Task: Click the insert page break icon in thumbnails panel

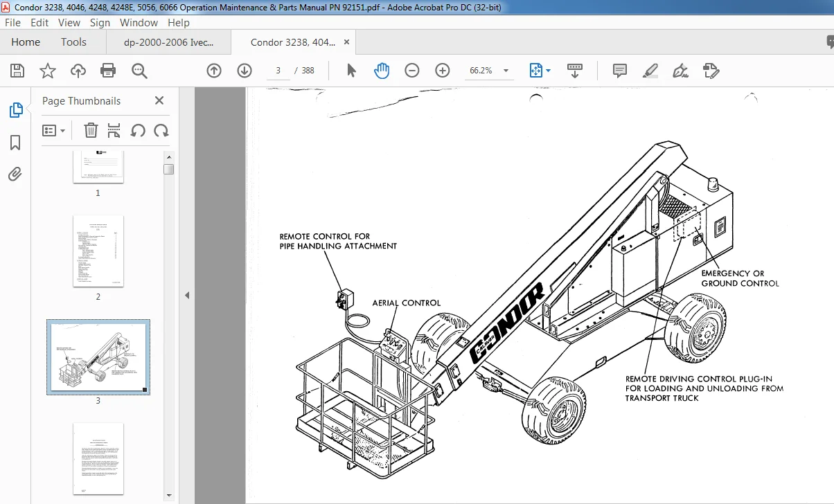Action: (x=114, y=130)
